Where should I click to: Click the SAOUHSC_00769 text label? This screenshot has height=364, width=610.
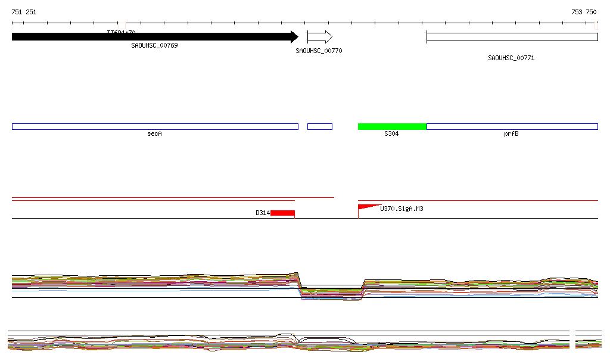click(x=154, y=45)
